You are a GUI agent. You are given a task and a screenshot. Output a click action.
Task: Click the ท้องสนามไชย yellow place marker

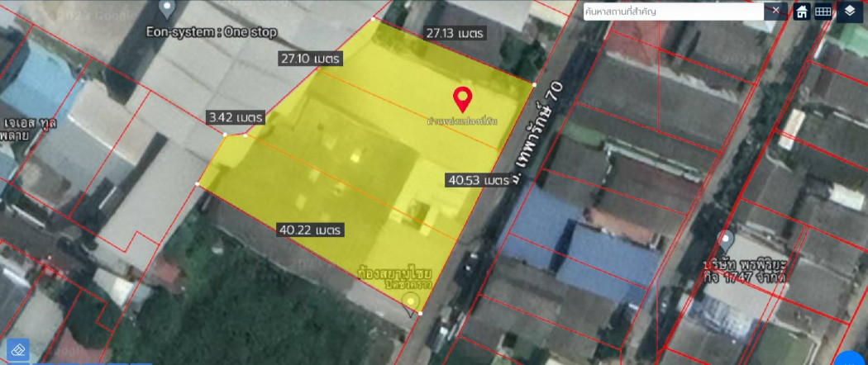(411, 302)
